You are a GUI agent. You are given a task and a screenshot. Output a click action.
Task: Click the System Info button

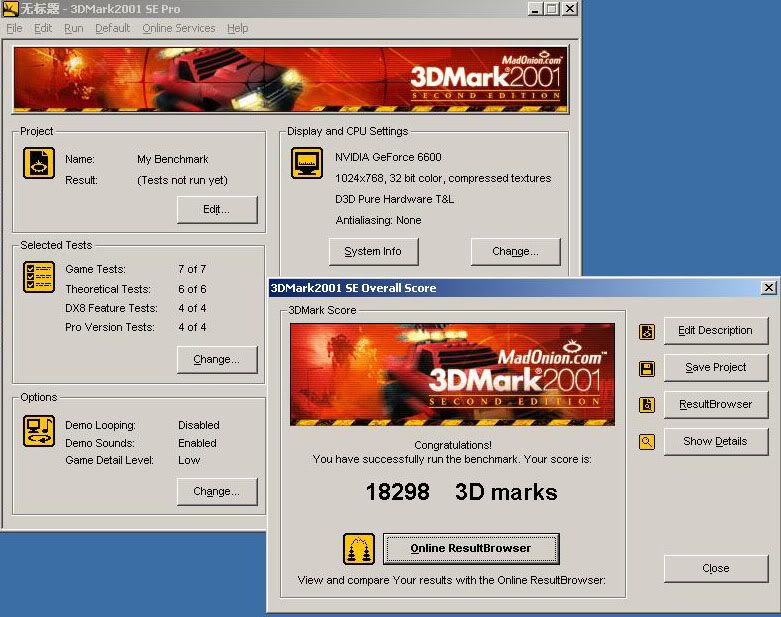[373, 251]
